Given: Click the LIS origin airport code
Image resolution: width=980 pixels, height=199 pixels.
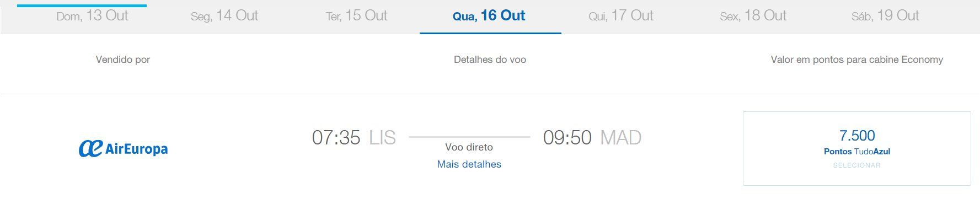Looking at the screenshot, I should pos(382,137).
